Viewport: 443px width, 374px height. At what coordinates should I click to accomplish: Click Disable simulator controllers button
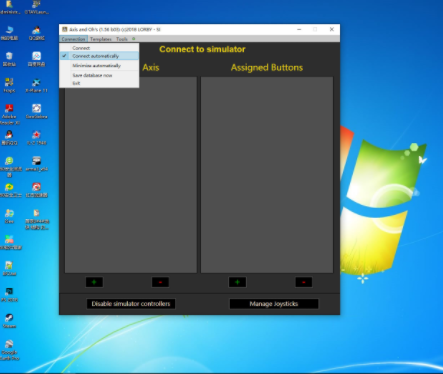tap(131, 304)
